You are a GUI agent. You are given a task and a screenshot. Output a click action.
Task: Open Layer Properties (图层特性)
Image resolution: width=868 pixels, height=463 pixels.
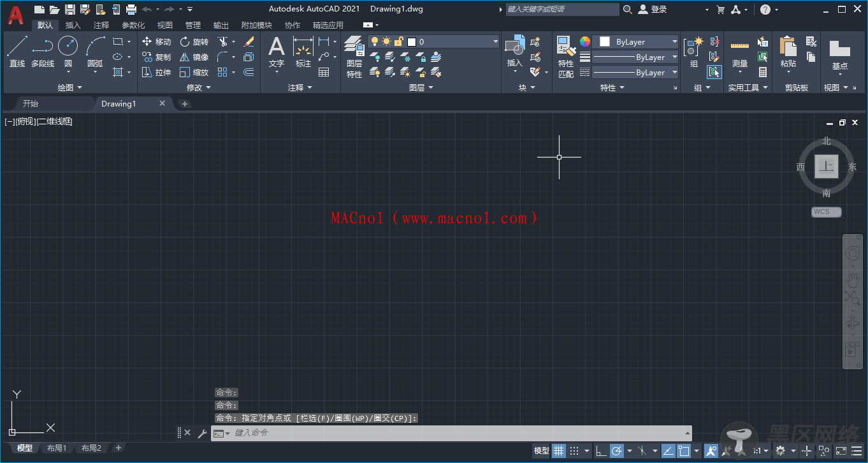[x=354, y=56]
